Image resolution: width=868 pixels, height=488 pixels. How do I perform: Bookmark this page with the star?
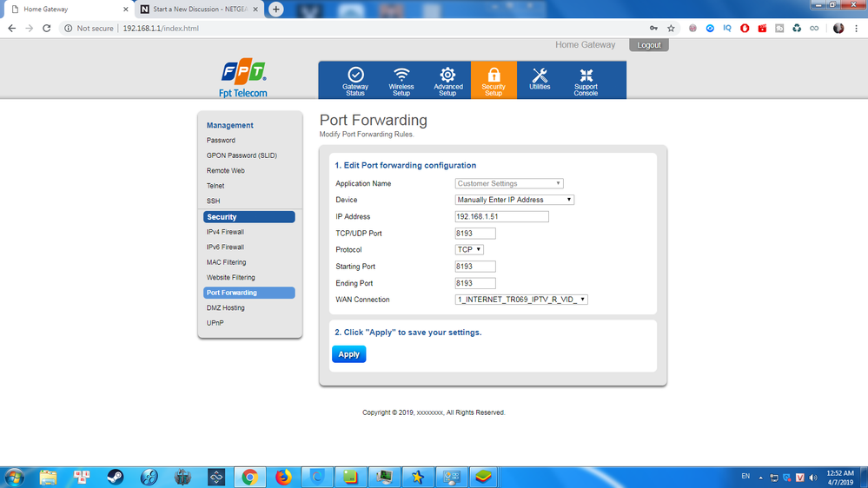[671, 28]
